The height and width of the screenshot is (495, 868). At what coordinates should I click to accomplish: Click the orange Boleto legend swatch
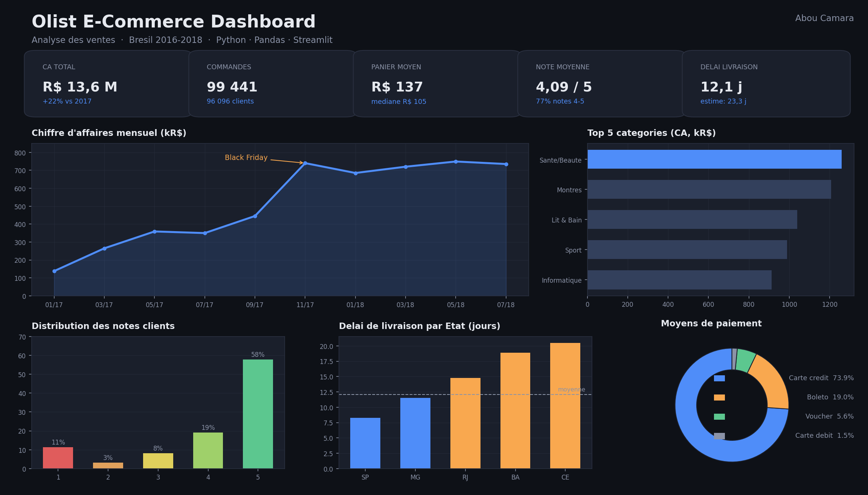[719, 398]
